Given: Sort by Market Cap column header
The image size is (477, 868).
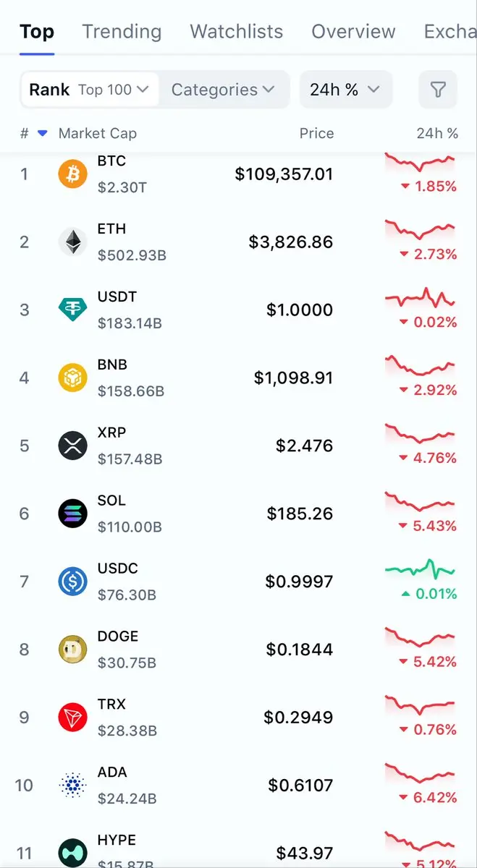Looking at the screenshot, I should pyautogui.click(x=97, y=133).
